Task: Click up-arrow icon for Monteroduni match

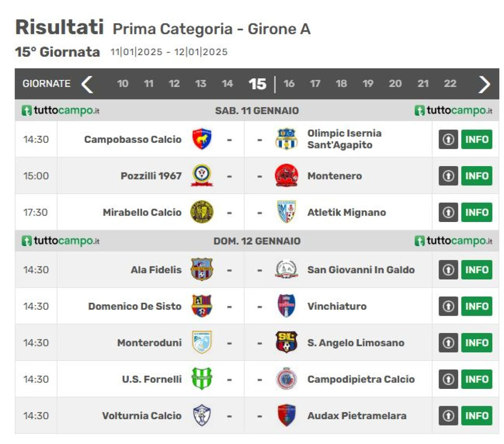Action: 448,342
